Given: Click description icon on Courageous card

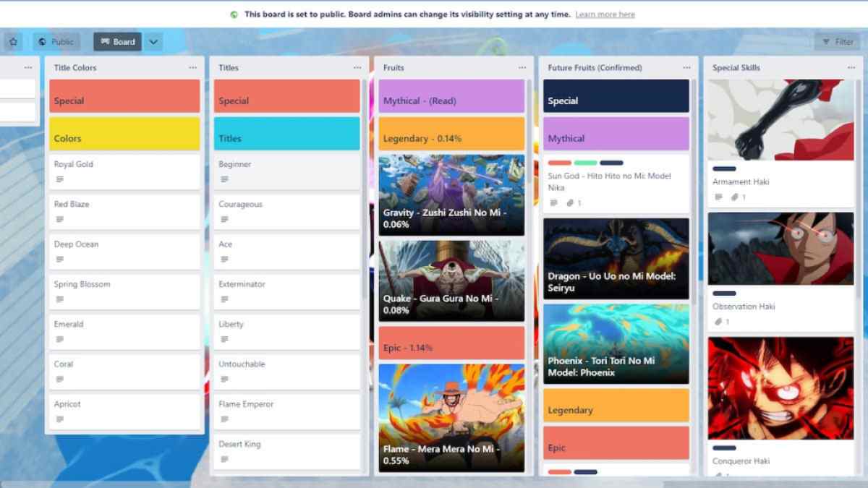Looking at the screenshot, I should 224,219.
